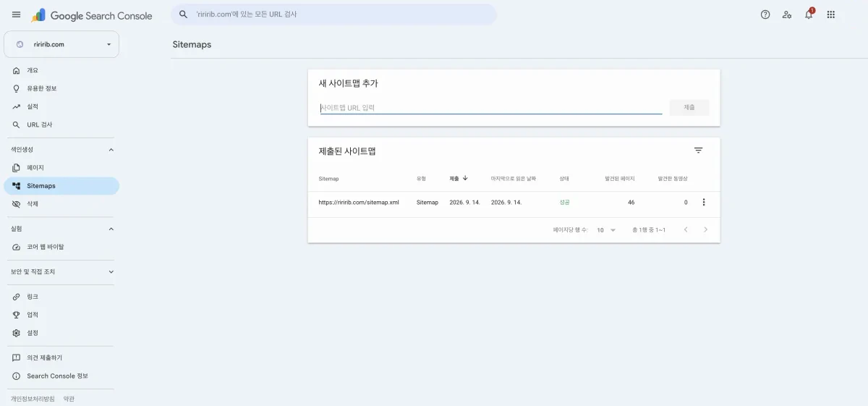Click the 제출 submit button

tap(689, 107)
